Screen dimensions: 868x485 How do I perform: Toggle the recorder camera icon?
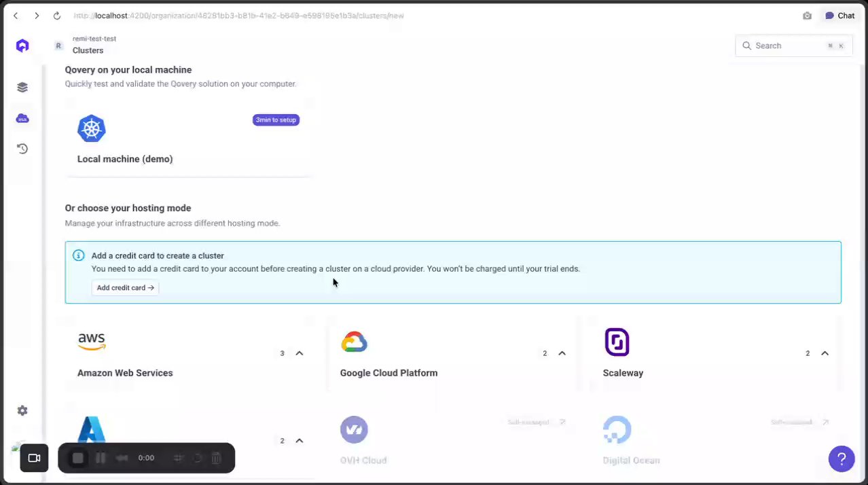(34, 458)
